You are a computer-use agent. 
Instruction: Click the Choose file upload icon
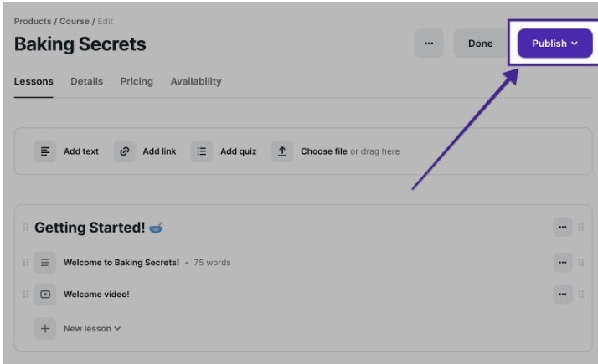point(282,151)
